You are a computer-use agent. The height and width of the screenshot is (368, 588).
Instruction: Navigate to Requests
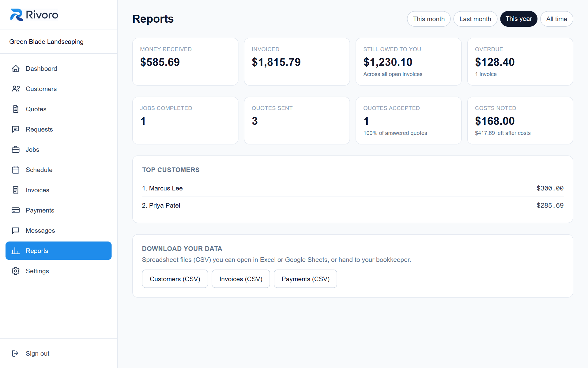coord(58,129)
